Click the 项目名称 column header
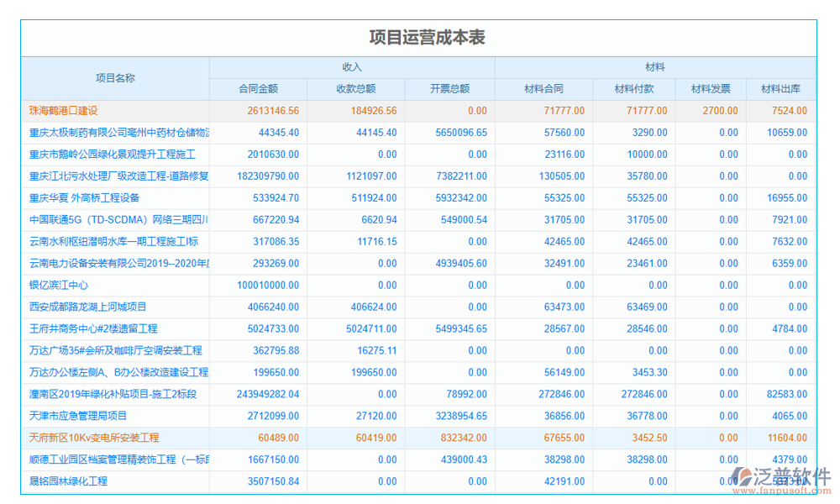 coord(114,77)
